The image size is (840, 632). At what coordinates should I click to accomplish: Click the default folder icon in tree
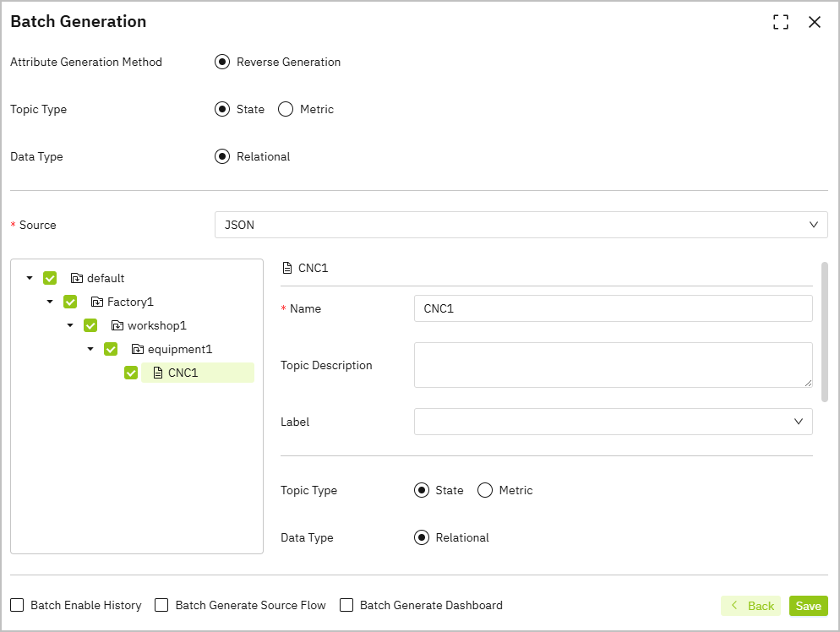click(x=77, y=278)
